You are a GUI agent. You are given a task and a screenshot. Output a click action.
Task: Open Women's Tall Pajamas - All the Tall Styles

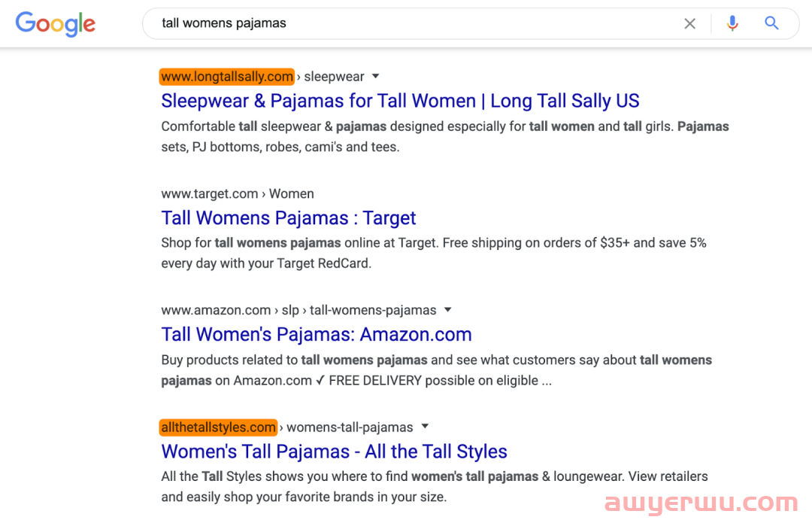point(334,452)
